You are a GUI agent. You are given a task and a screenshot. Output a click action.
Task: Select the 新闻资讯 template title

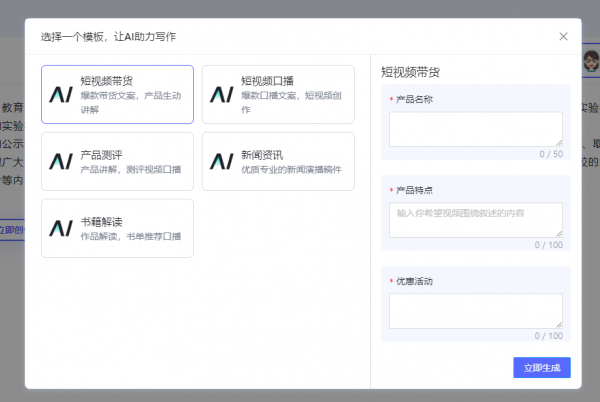262,155
